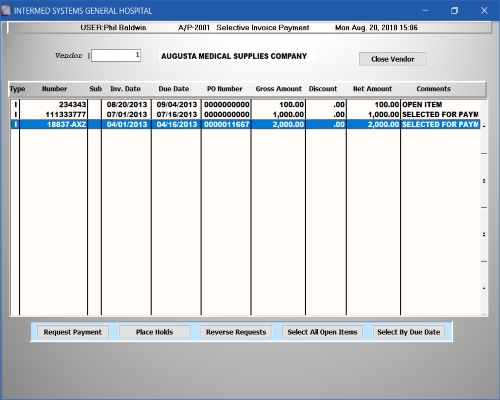This screenshot has height=400, width=500.
Task: Click due date 09/04/2013
Action: 177,105
